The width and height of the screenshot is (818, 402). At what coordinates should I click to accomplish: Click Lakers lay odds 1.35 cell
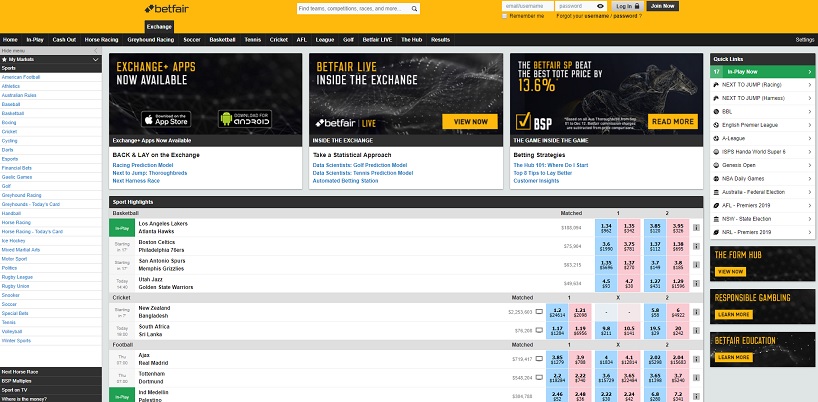coord(628,228)
